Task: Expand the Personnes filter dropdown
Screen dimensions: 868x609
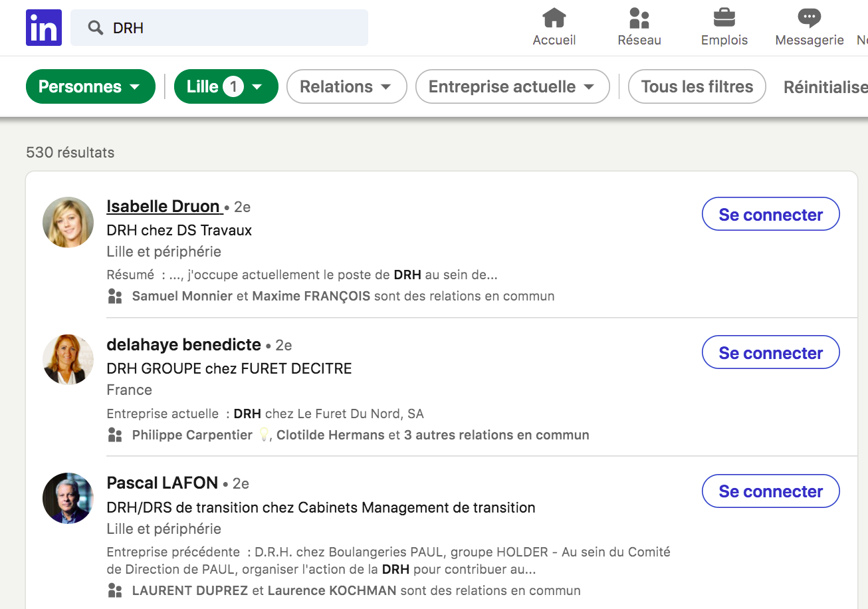Action: (90, 86)
